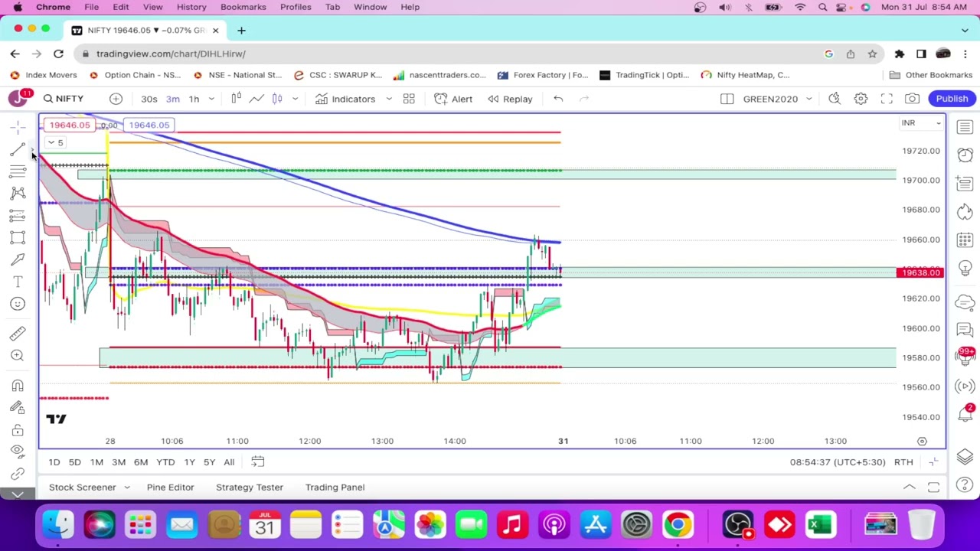Toggle magnet mode for drawings
This screenshot has width=980, height=551.
tap(18, 386)
